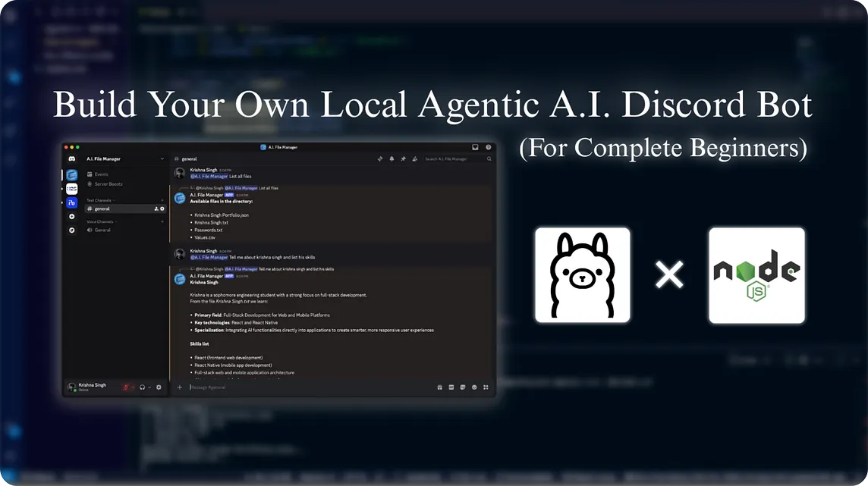Click @A.I. File Manager mention in 'Tell me about' message
The width and height of the screenshot is (868, 486).
(209, 257)
